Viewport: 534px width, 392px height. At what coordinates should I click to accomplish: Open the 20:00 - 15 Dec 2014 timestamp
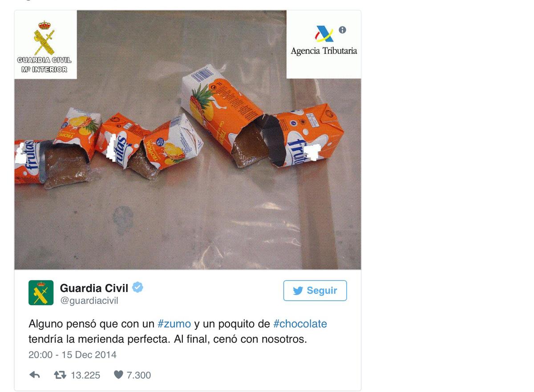(73, 355)
